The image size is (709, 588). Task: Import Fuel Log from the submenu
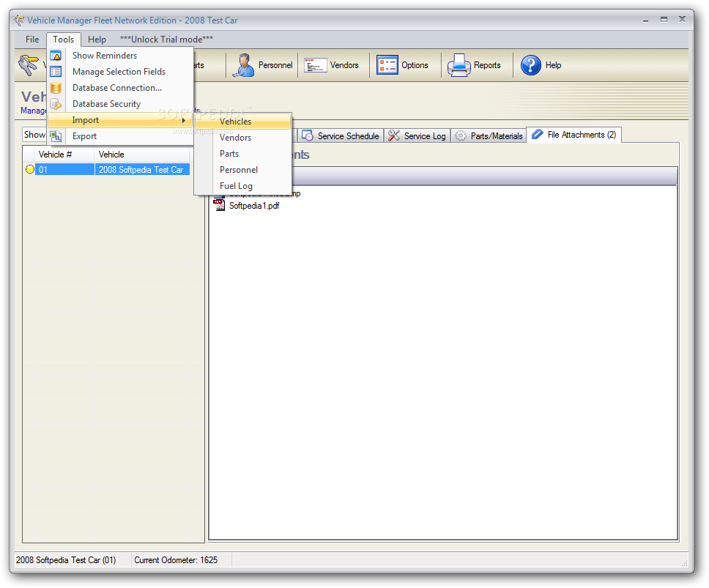coord(236,186)
